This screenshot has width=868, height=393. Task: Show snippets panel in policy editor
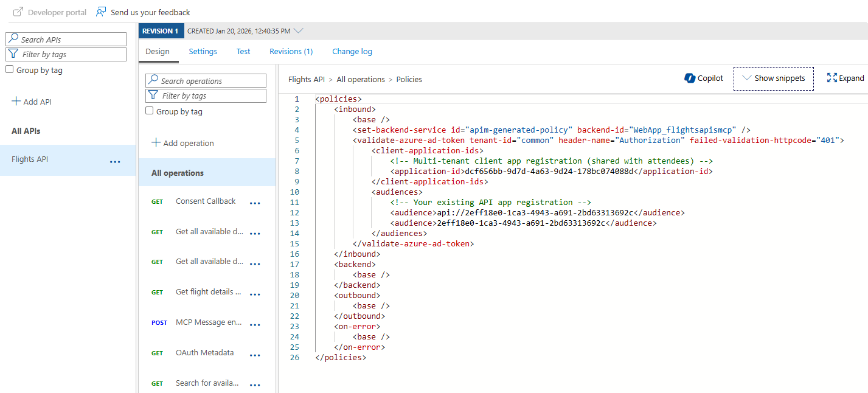pos(773,78)
